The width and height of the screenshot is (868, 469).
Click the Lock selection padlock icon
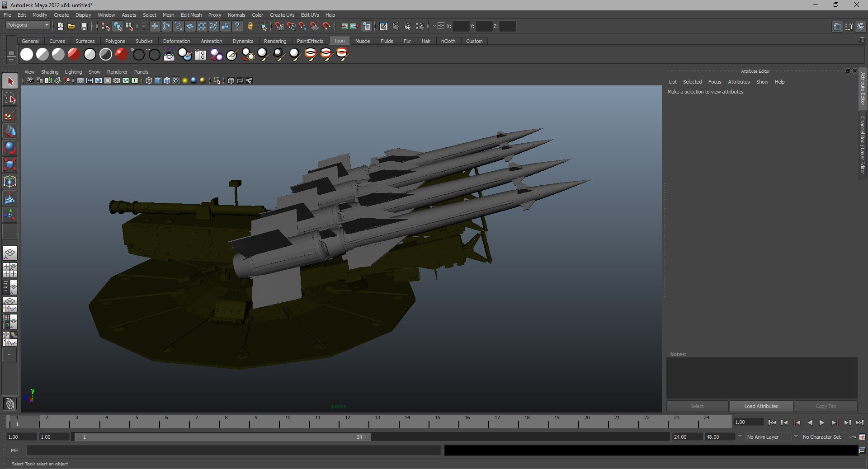[250, 27]
